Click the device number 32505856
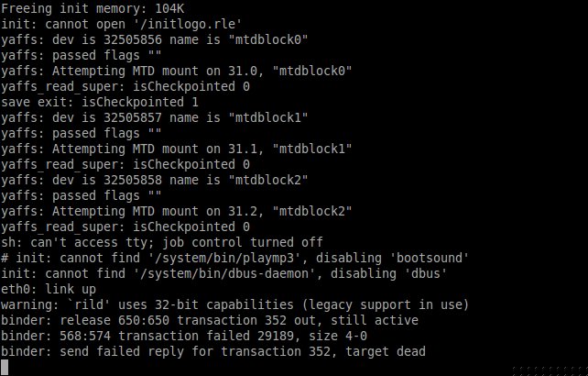The height and width of the screenshot is (376, 588). [x=133, y=39]
